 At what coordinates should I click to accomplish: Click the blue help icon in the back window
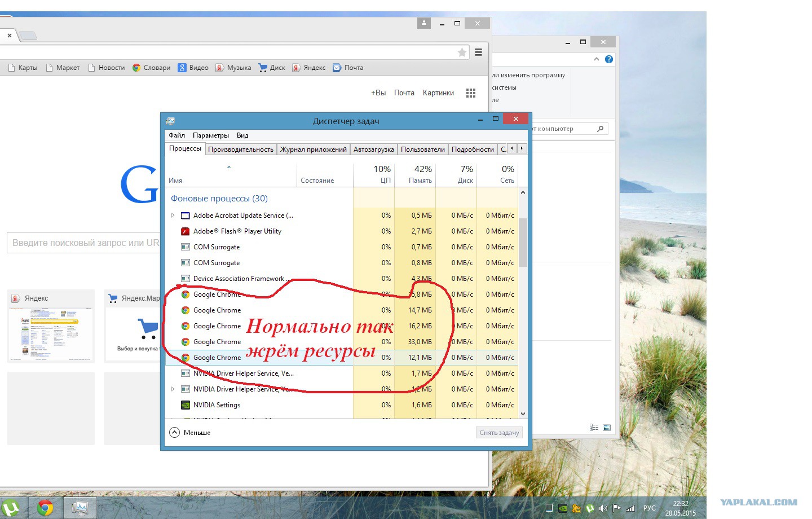pyautogui.click(x=609, y=59)
